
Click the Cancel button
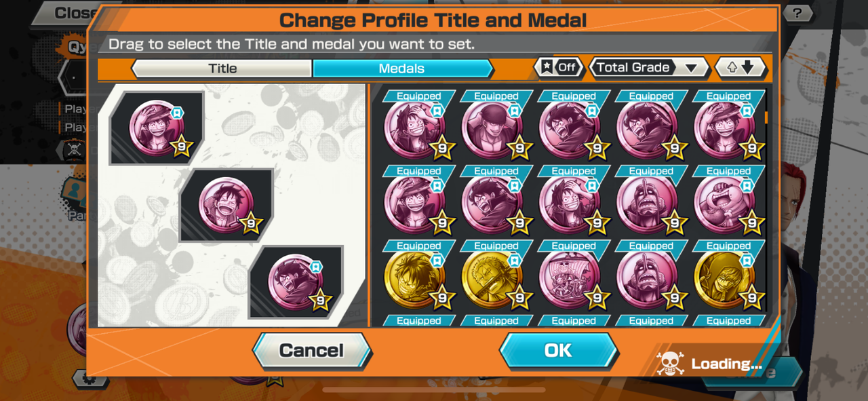click(x=312, y=350)
